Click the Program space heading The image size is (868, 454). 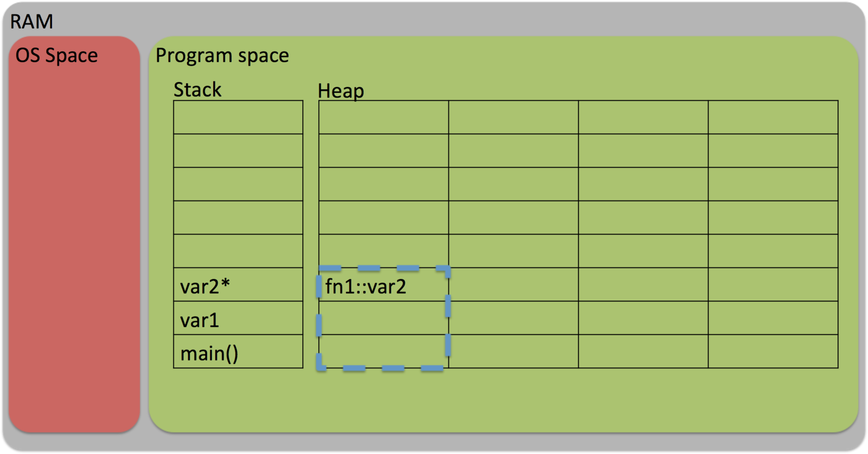tap(222, 55)
